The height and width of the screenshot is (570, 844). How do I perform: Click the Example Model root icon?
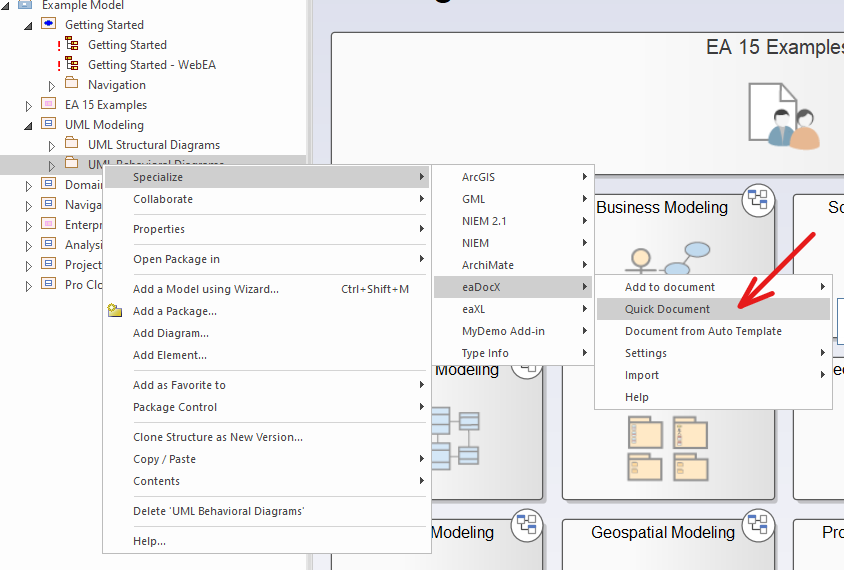click(x=25, y=5)
